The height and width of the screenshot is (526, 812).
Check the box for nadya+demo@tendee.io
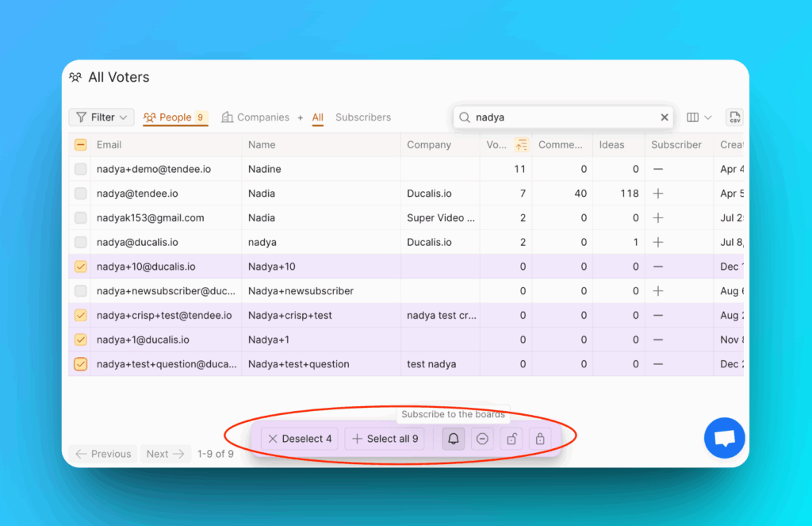point(81,169)
